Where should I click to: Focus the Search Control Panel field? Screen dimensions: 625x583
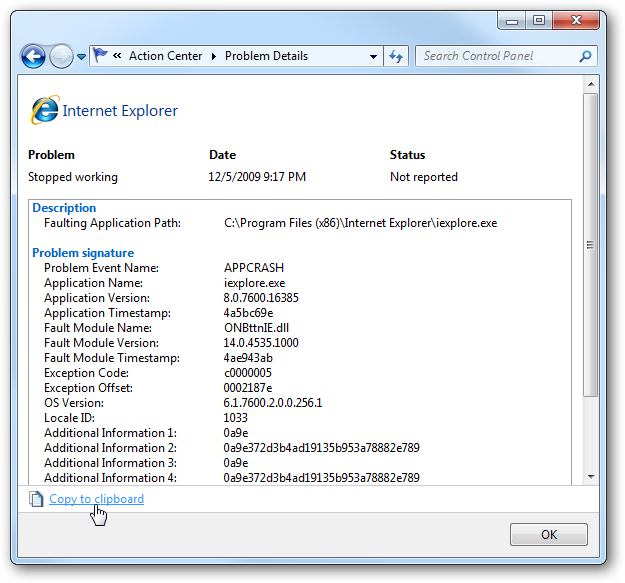[506, 56]
